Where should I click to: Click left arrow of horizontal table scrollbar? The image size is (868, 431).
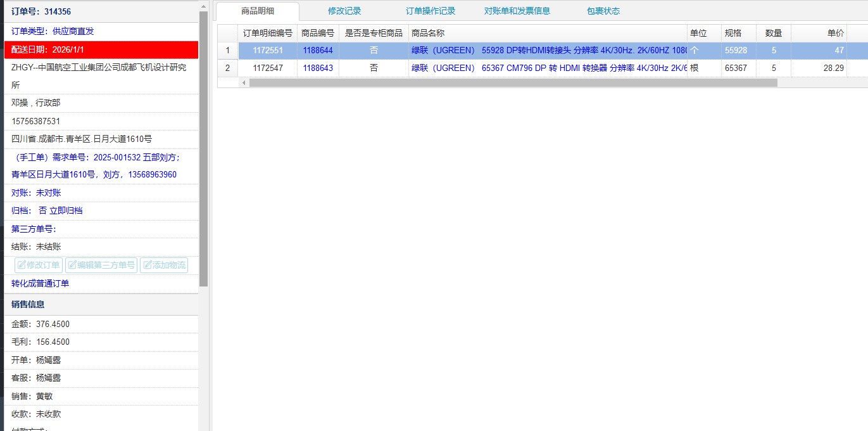click(244, 82)
